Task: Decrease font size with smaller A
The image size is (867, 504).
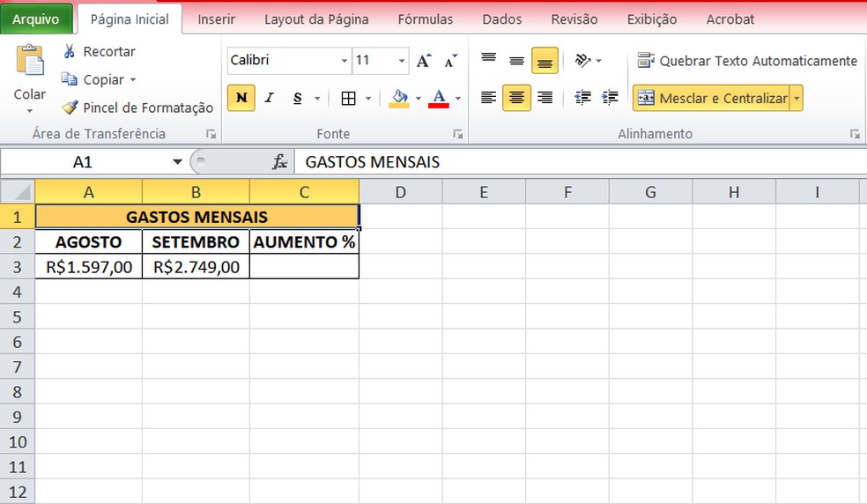Action: [x=450, y=60]
